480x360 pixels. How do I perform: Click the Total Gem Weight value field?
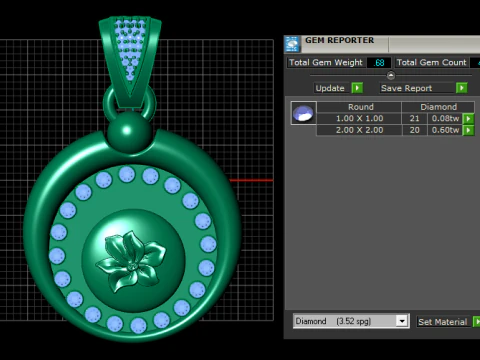point(379,63)
